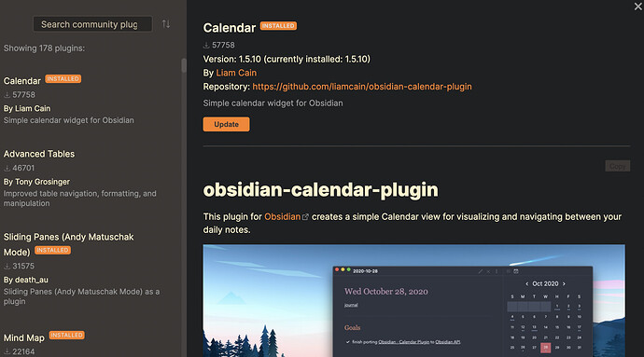Click the Search community plugins field
This screenshot has width=644, height=357.
(92, 24)
